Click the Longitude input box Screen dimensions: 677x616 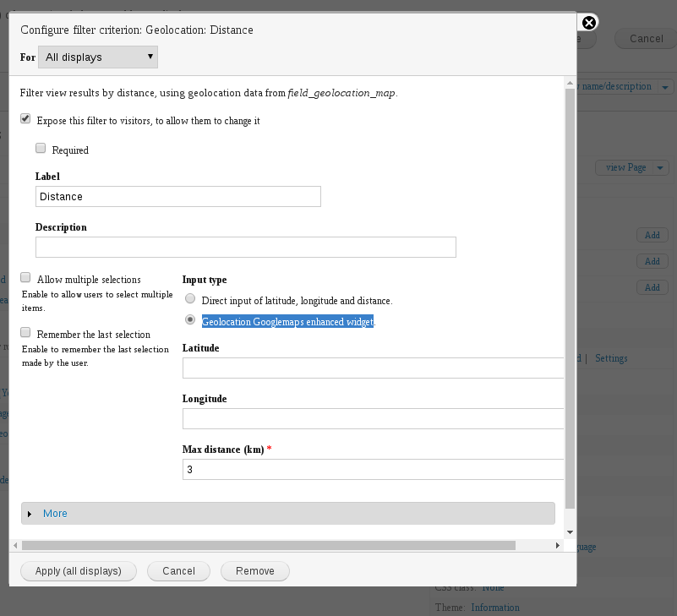[372, 419]
